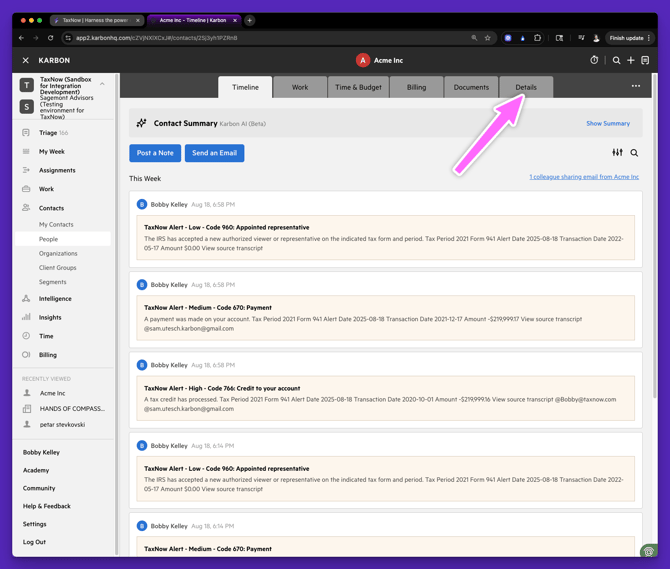The image size is (670, 569).
Task: Click the Time clock sidebar icon
Action: tap(26, 336)
